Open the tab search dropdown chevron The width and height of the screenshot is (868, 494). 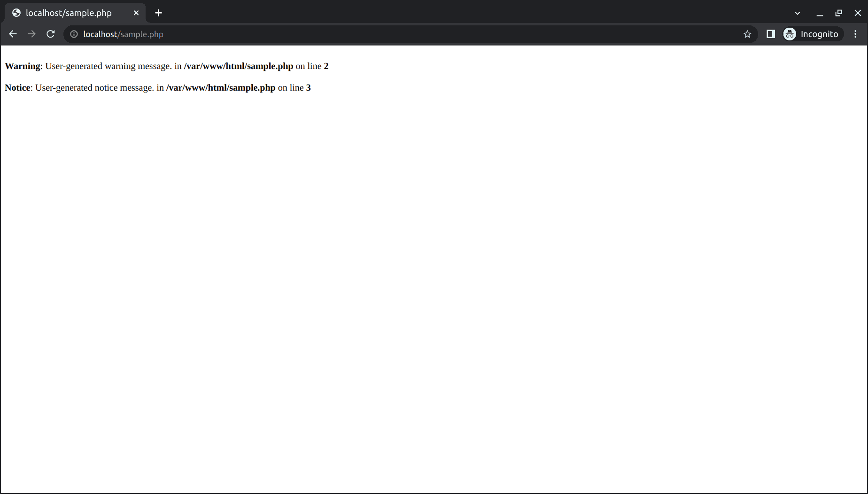click(797, 13)
